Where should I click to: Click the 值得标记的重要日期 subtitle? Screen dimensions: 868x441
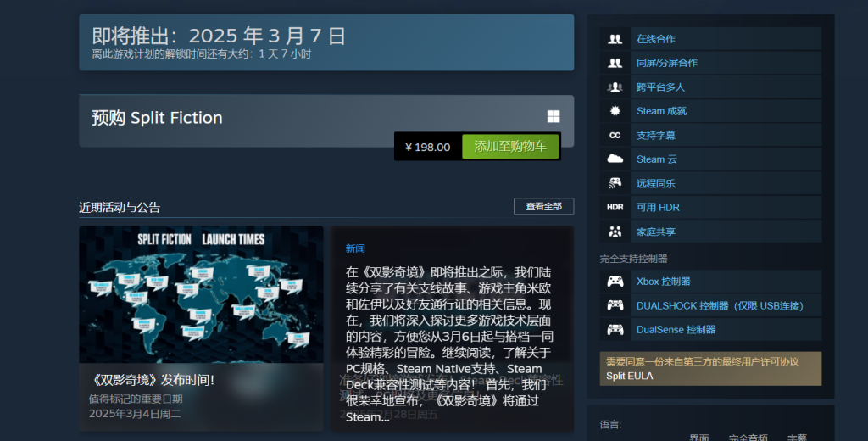[x=136, y=399]
